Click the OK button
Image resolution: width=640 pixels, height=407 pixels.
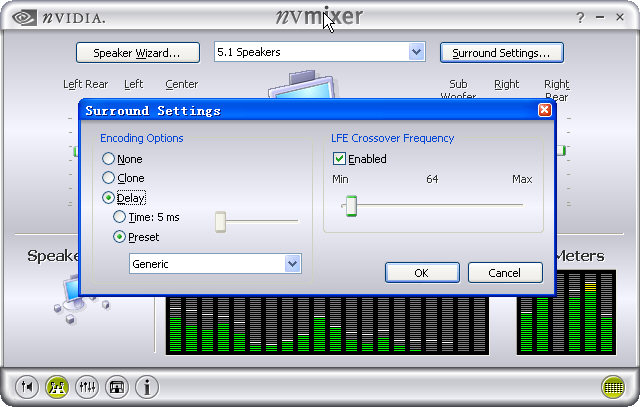click(x=422, y=273)
